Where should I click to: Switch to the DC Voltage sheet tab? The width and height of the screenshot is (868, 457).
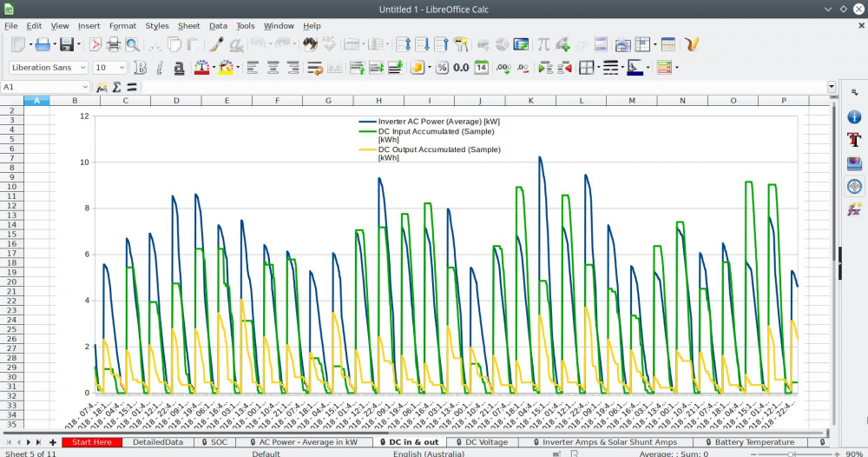tap(486, 442)
